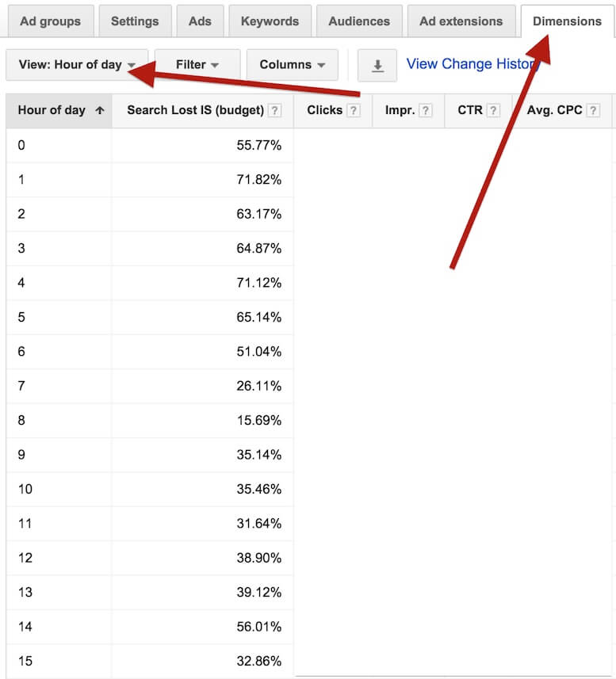The height and width of the screenshot is (679, 616).
Task: Expand the Filter dropdown
Action: click(x=197, y=65)
